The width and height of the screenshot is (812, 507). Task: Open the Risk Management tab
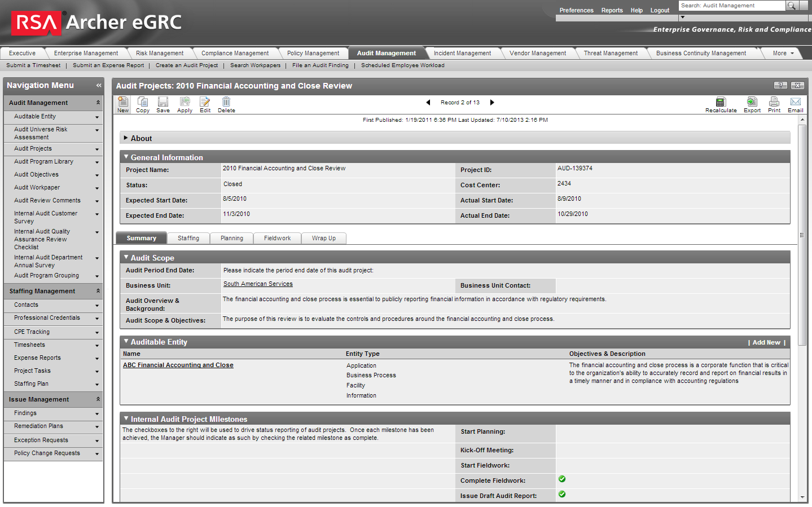160,53
